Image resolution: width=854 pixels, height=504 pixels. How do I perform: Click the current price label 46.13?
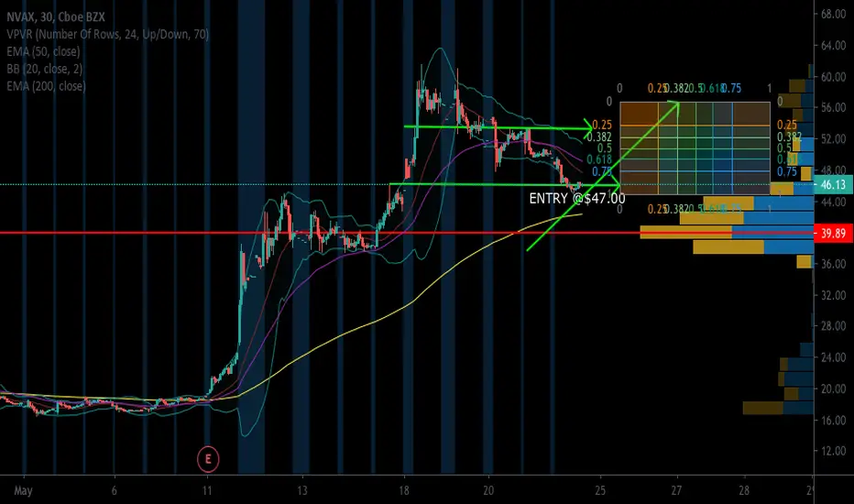click(833, 185)
